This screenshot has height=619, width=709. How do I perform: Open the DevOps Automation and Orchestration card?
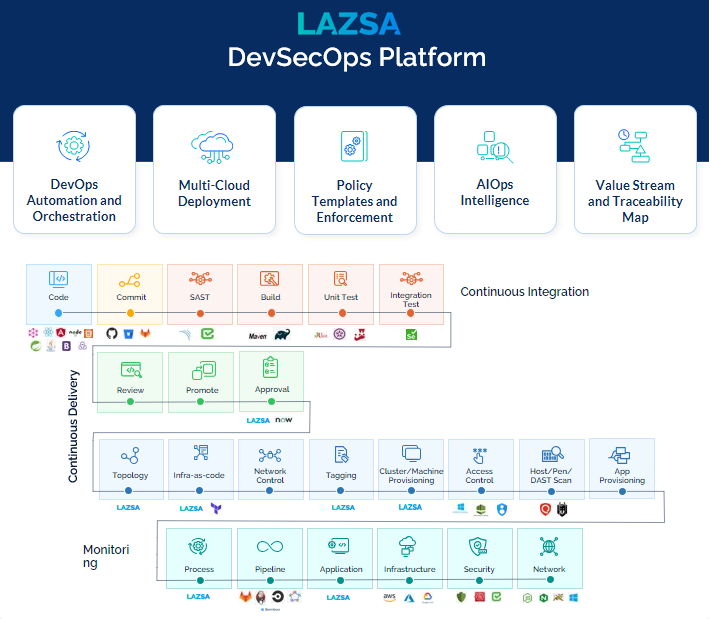[x=75, y=170]
